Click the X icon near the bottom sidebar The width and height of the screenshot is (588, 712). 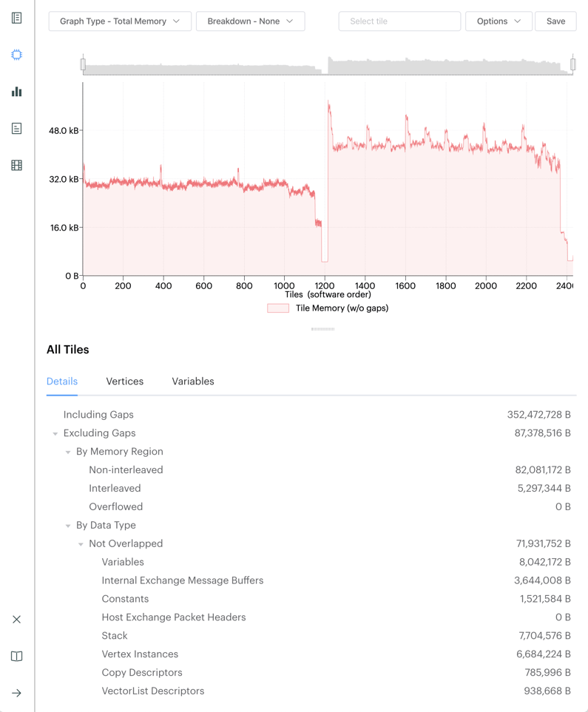tap(16, 619)
